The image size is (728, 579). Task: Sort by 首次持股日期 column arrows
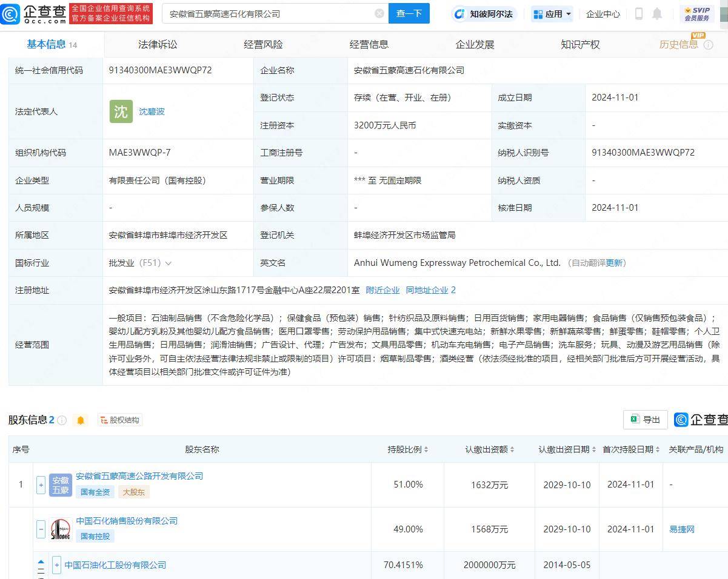tap(658, 449)
